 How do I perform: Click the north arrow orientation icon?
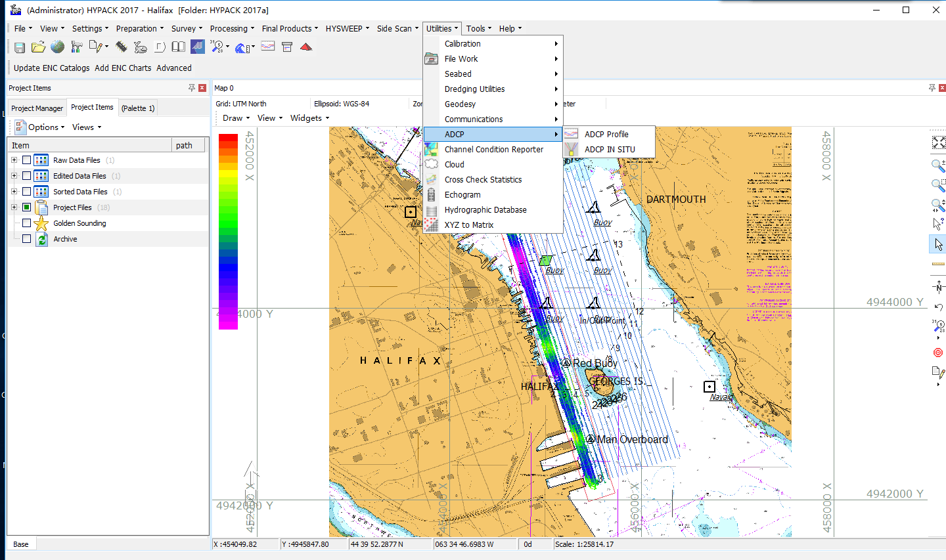[x=939, y=286]
